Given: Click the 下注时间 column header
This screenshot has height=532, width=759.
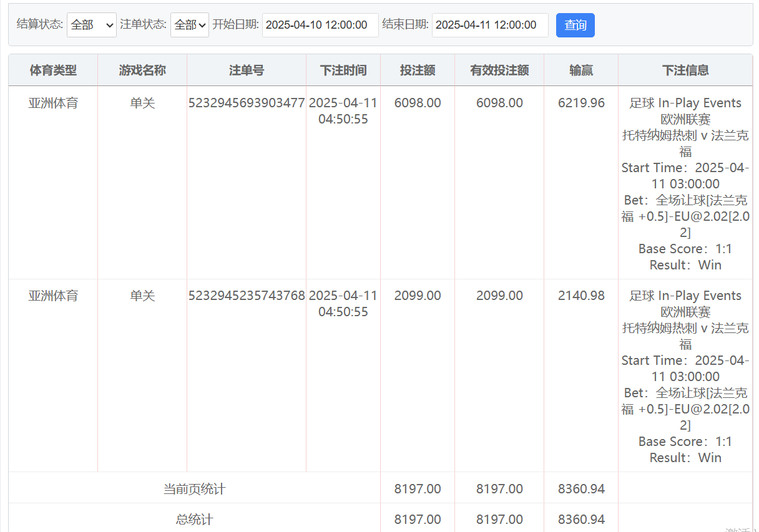Looking at the screenshot, I should (x=343, y=70).
